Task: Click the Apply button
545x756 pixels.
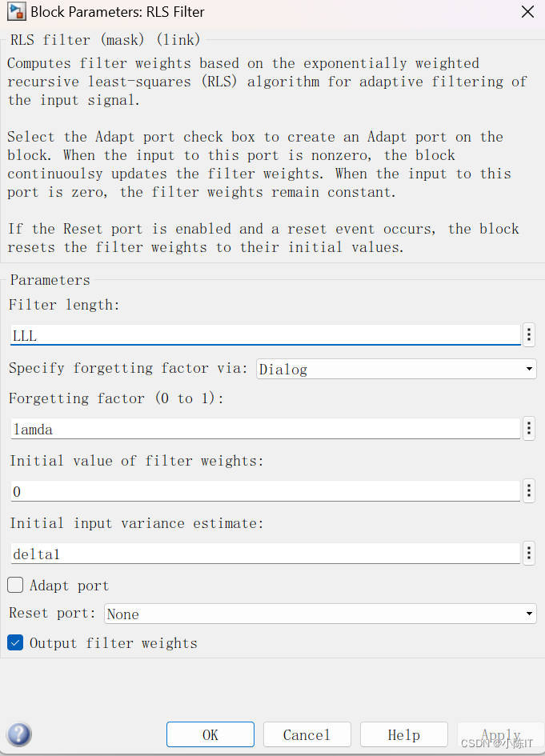Action: coord(500,734)
